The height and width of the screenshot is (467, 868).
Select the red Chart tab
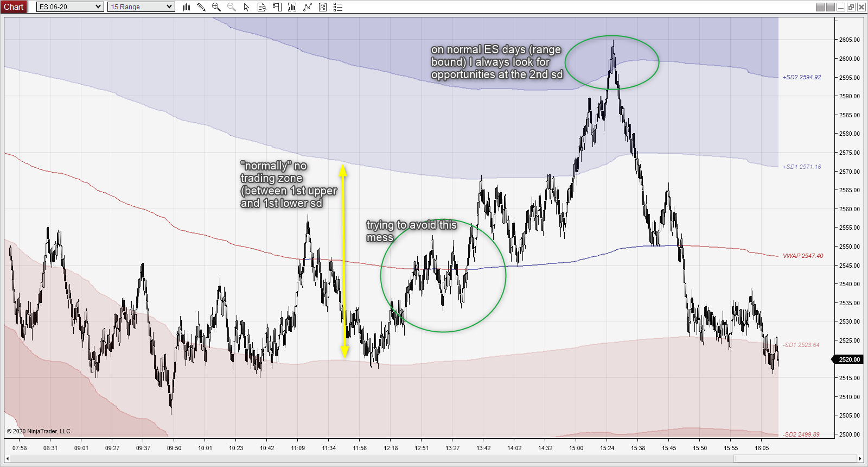14,7
